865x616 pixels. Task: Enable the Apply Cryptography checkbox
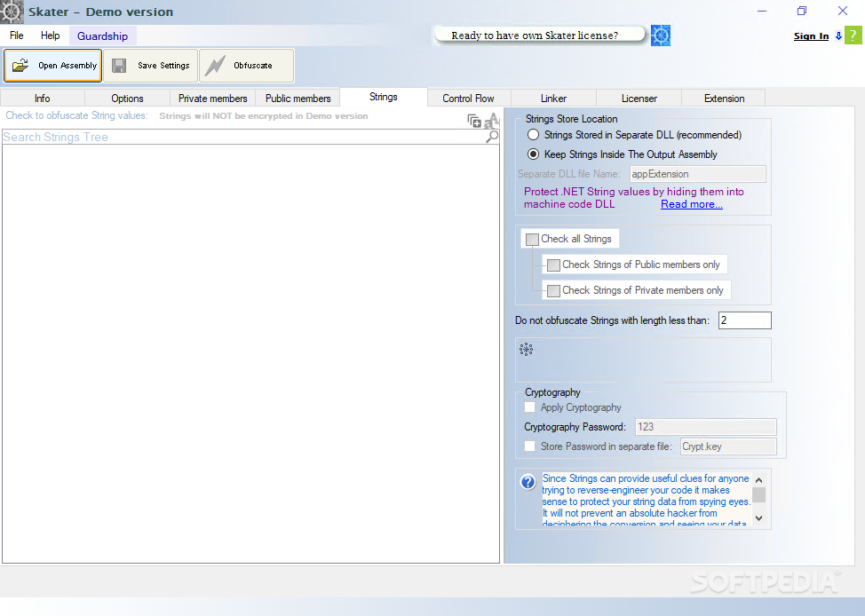(x=529, y=407)
